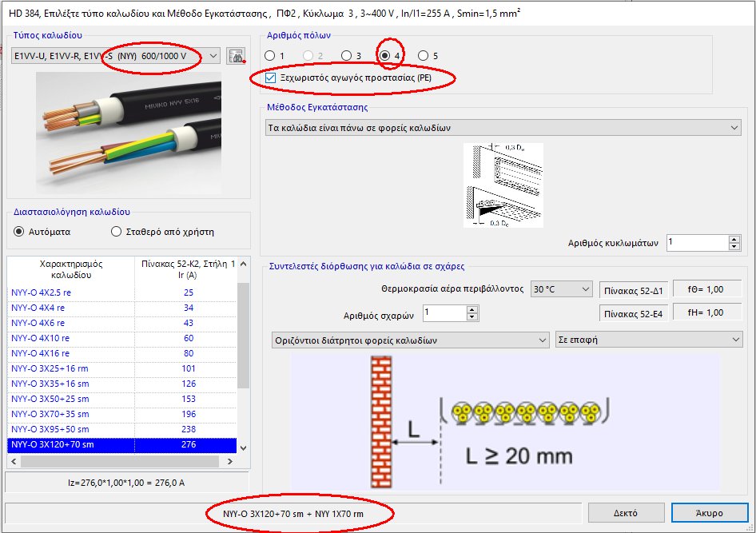
Task: Open the 30 °C ambient temperature dropdown
Action: [584, 289]
